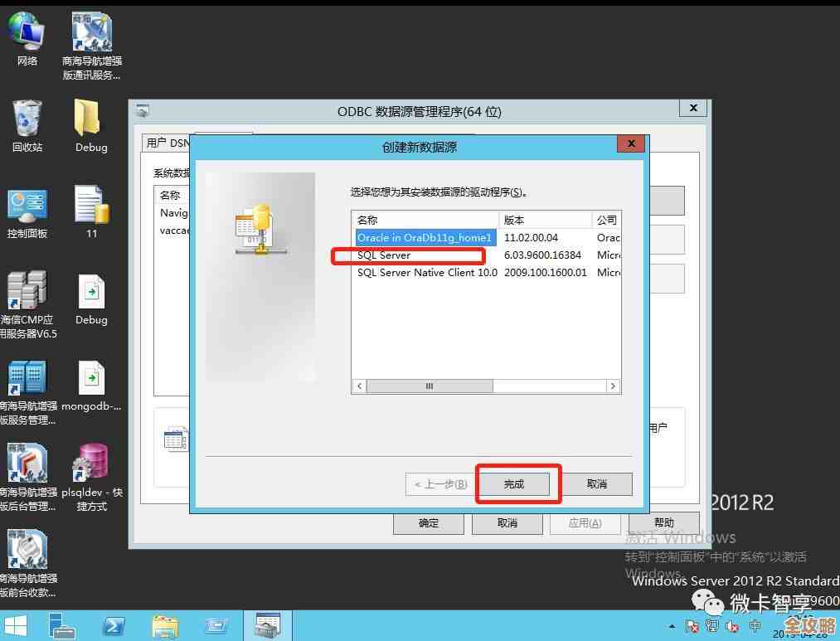The image size is (840, 641).
Task: Open Server Manager from taskbar
Action: point(62,624)
